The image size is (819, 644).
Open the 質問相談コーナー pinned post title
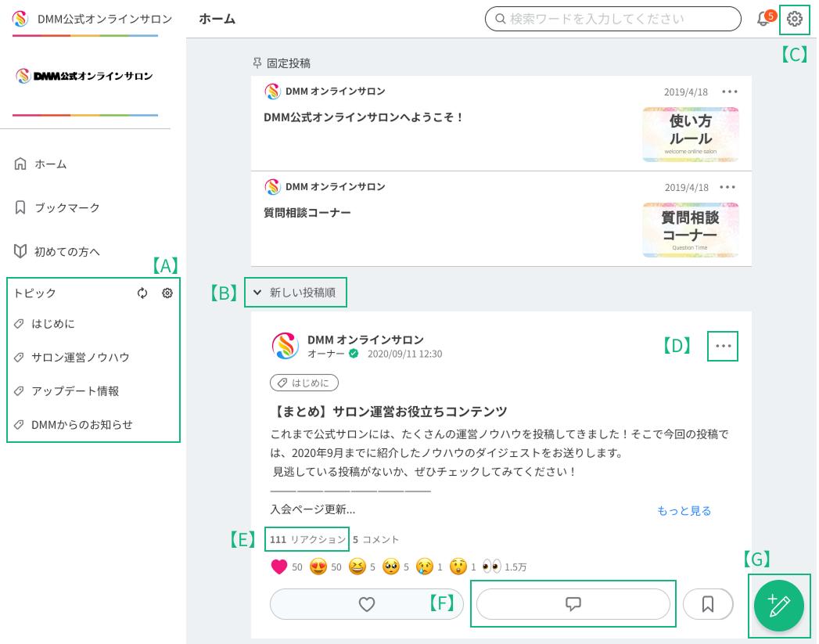click(x=307, y=213)
